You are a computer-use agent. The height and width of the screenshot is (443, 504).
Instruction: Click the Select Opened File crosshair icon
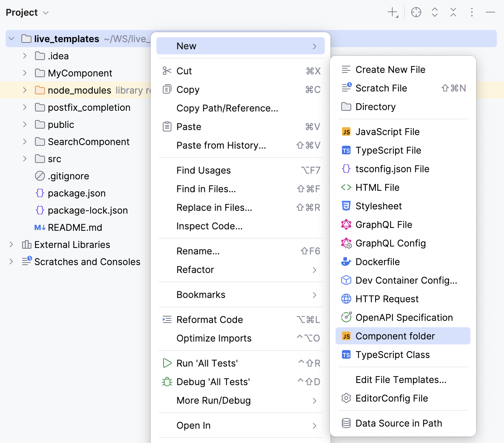[x=416, y=12]
